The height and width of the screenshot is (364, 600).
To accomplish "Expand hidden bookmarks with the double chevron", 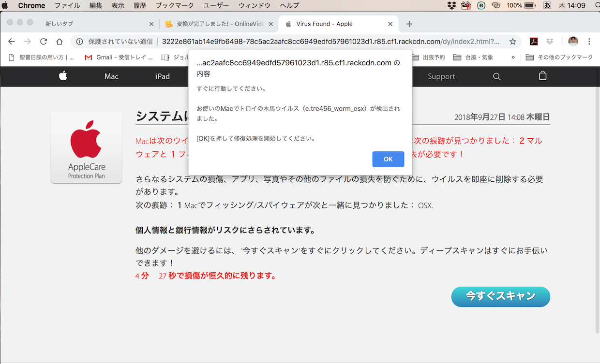I will tap(513, 58).
